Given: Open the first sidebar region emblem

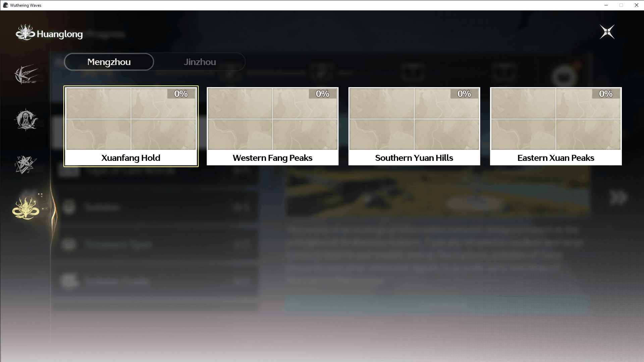Looking at the screenshot, I should point(26,74).
